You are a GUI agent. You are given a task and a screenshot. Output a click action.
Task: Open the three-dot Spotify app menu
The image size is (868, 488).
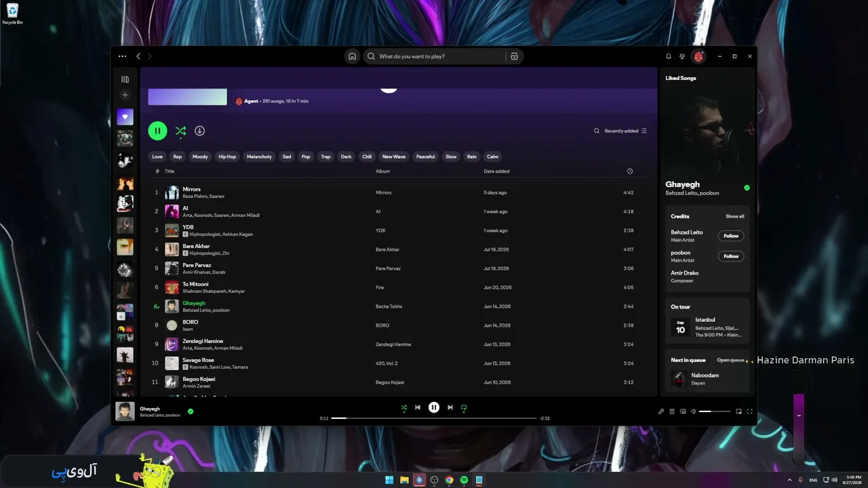coord(122,56)
